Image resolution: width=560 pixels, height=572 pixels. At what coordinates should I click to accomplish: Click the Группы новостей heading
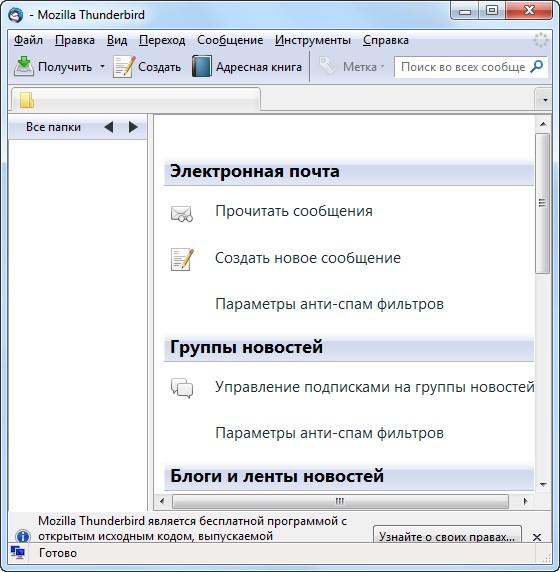(x=246, y=347)
